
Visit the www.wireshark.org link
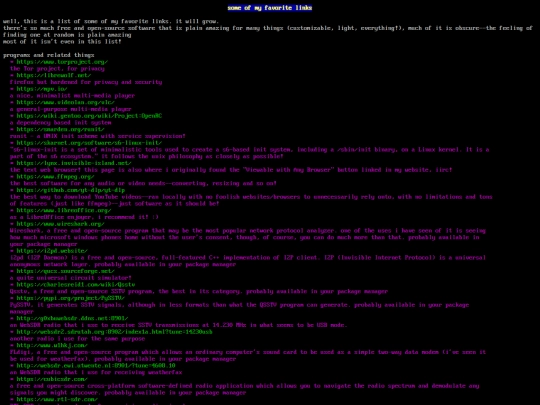click(60, 224)
